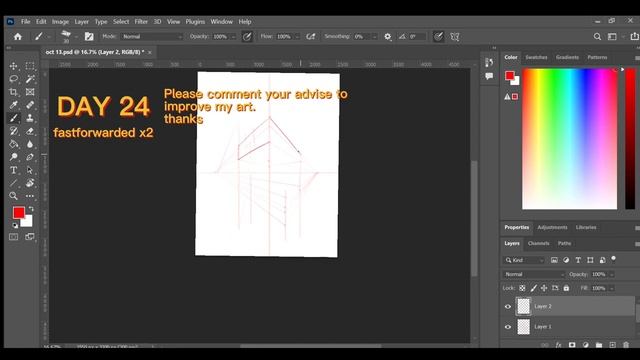
Task: Pick a color in the spectrum field
Action: [x=569, y=139]
